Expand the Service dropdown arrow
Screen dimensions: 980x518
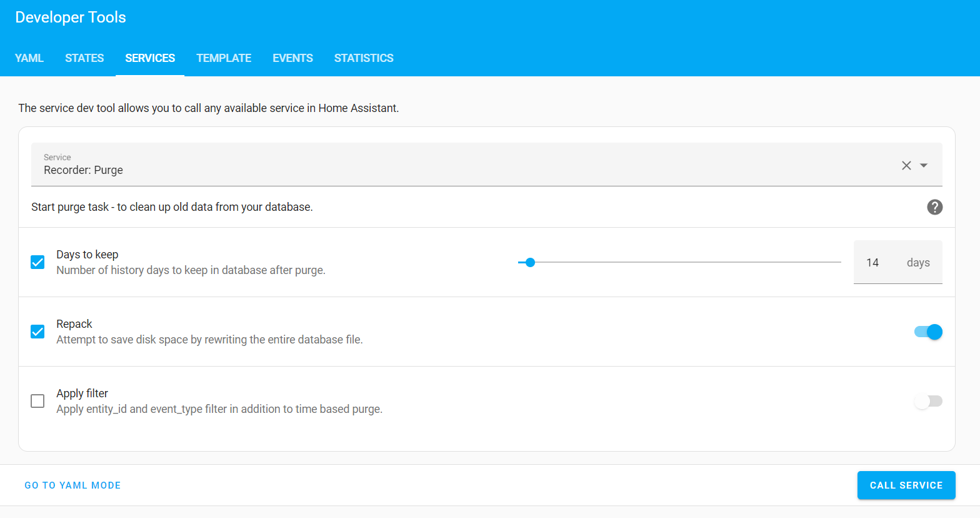coord(924,165)
